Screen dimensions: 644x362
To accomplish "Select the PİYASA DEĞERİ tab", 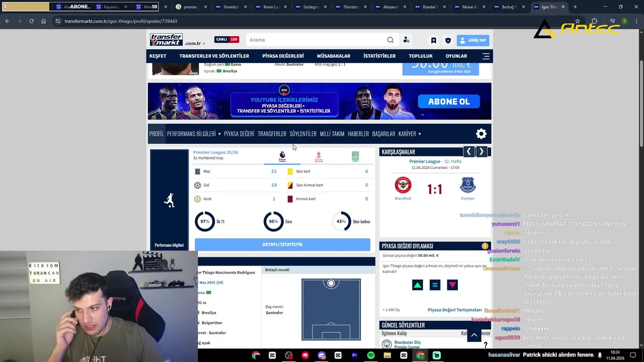I will coord(239,134).
